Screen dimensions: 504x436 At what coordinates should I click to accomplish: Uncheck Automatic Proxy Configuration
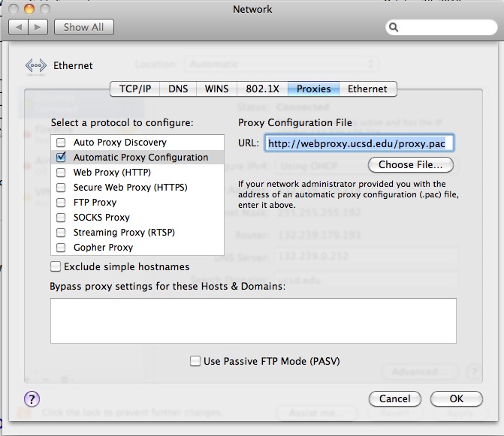coord(61,157)
